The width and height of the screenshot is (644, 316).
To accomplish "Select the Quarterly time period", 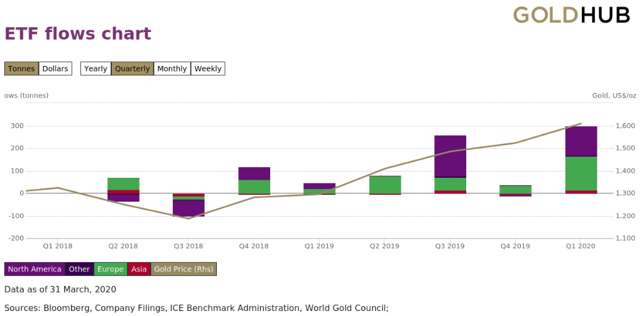I will pyautogui.click(x=132, y=68).
